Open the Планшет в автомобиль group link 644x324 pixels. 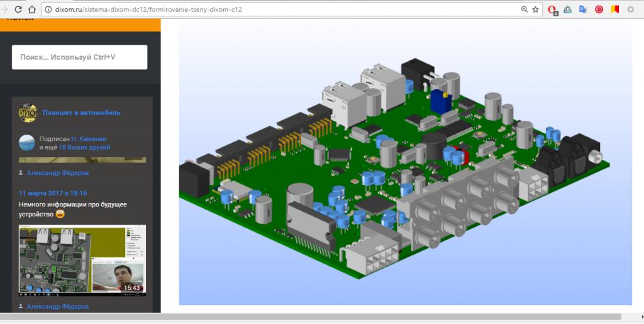click(x=81, y=113)
